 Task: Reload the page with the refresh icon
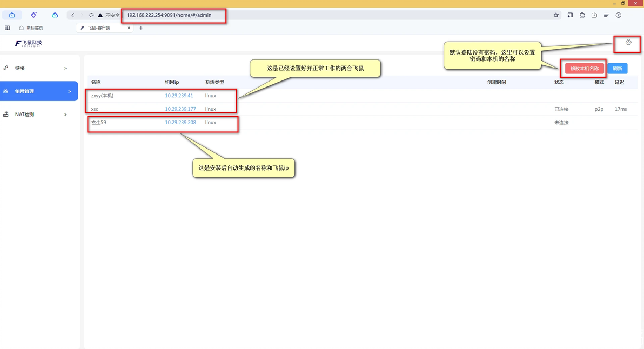(91, 15)
